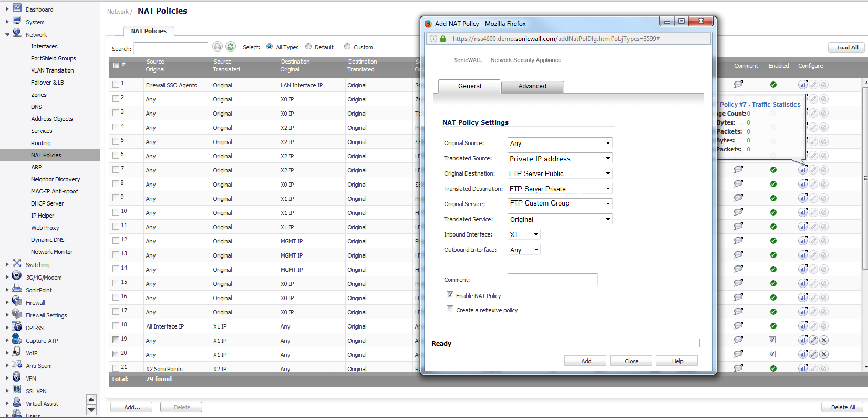868x420 pixels.
Task: Open comment bubble icon for policy row 10
Action: pos(738,212)
